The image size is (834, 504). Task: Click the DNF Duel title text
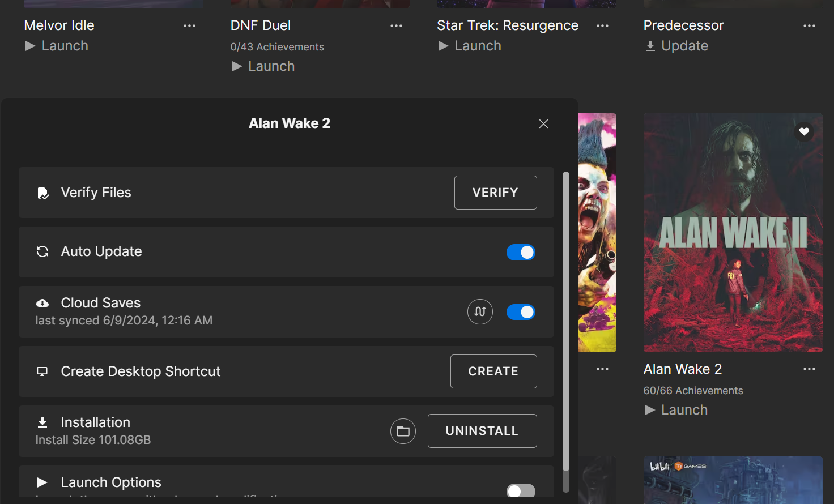pos(261,25)
